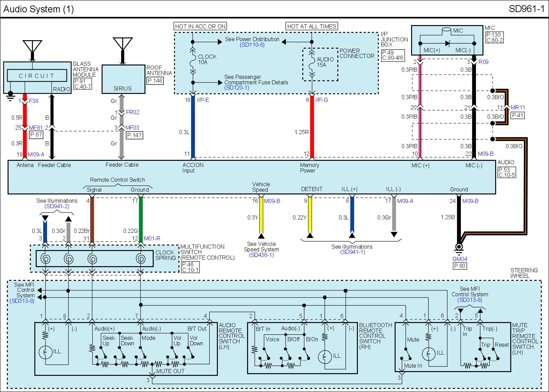Click the I/P-G connector label
This screenshot has height=392, width=549.
[322, 100]
